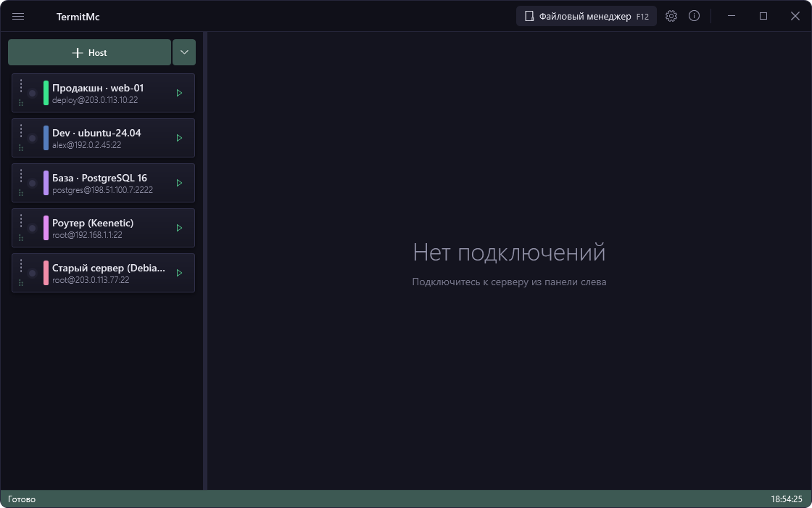Image resolution: width=812 pixels, height=508 pixels.
Task: Expand the dropdown arrow beside the Host button
Action: [184, 52]
